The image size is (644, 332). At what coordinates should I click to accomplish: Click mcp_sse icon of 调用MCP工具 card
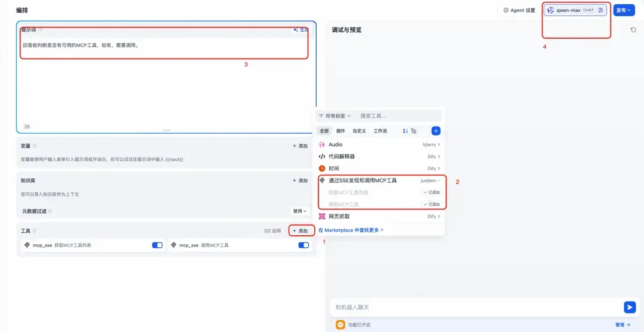pos(174,245)
